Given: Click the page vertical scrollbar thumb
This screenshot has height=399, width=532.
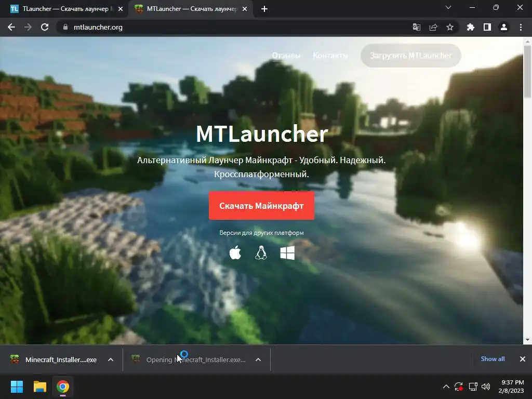Looking at the screenshot, I should tap(527, 71).
